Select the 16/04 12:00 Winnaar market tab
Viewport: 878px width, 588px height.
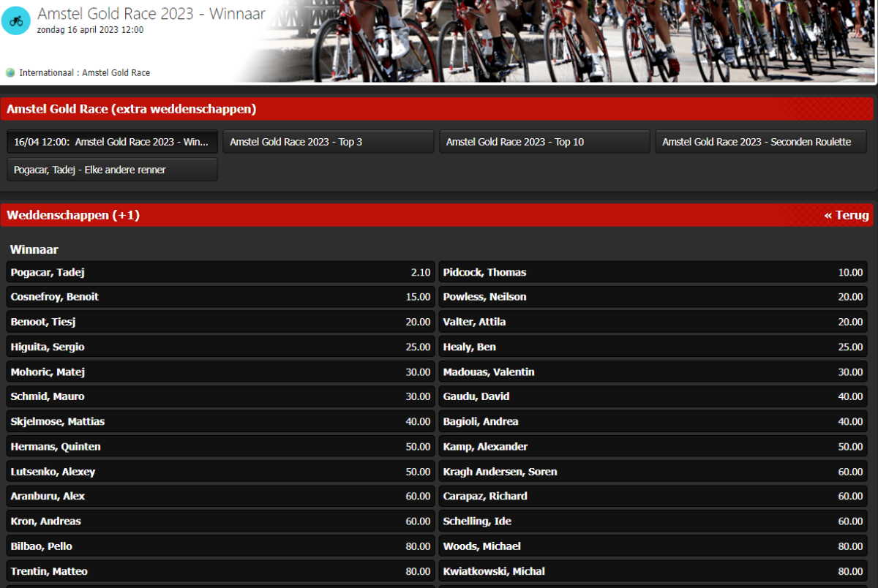coord(113,142)
